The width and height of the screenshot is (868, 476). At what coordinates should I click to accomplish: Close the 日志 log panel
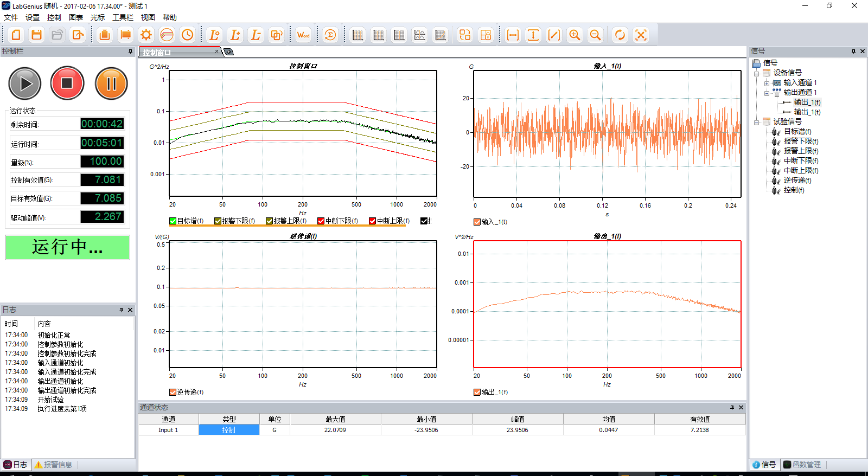pyautogui.click(x=130, y=310)
